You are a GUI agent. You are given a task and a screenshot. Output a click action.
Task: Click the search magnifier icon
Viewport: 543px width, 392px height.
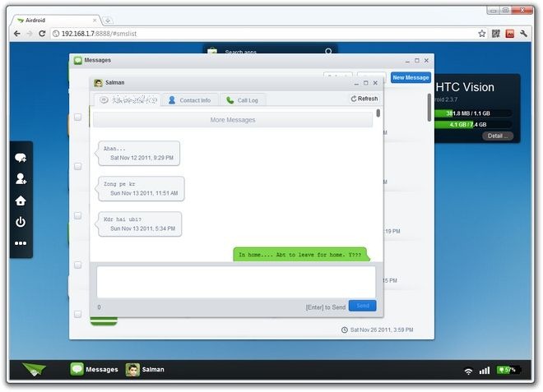point(328,51)
